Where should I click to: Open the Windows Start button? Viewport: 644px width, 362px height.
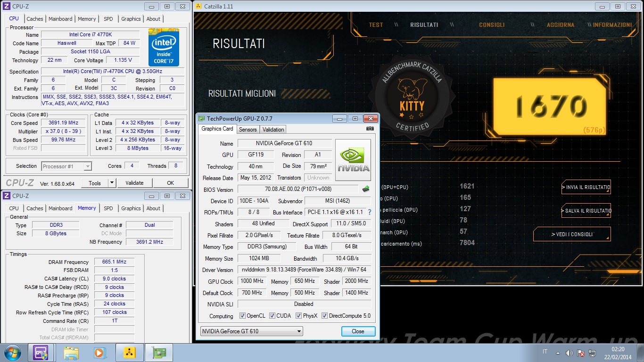(x=12, y=353)
